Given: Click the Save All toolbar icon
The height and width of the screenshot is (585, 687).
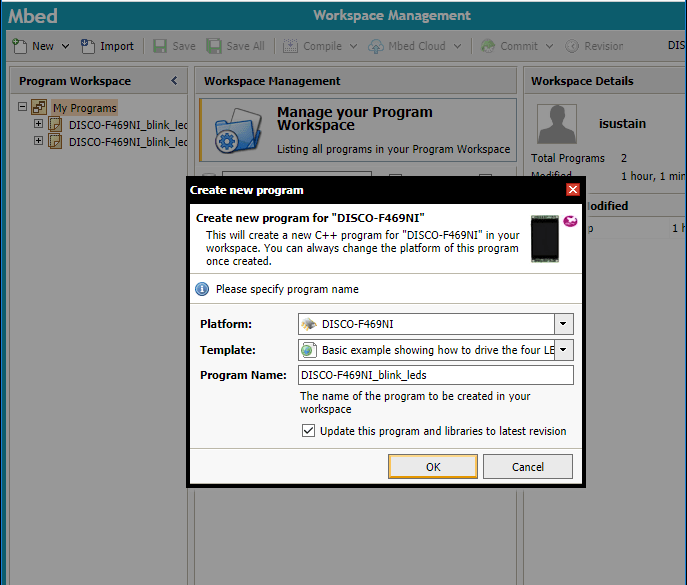Looking at the screenshot, I should [x=214, y=46].
